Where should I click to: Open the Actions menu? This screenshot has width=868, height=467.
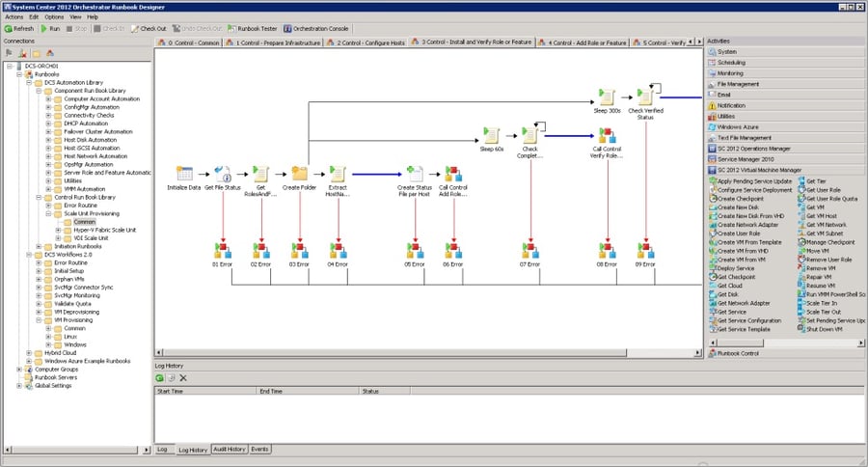click(x=14, y=17)
